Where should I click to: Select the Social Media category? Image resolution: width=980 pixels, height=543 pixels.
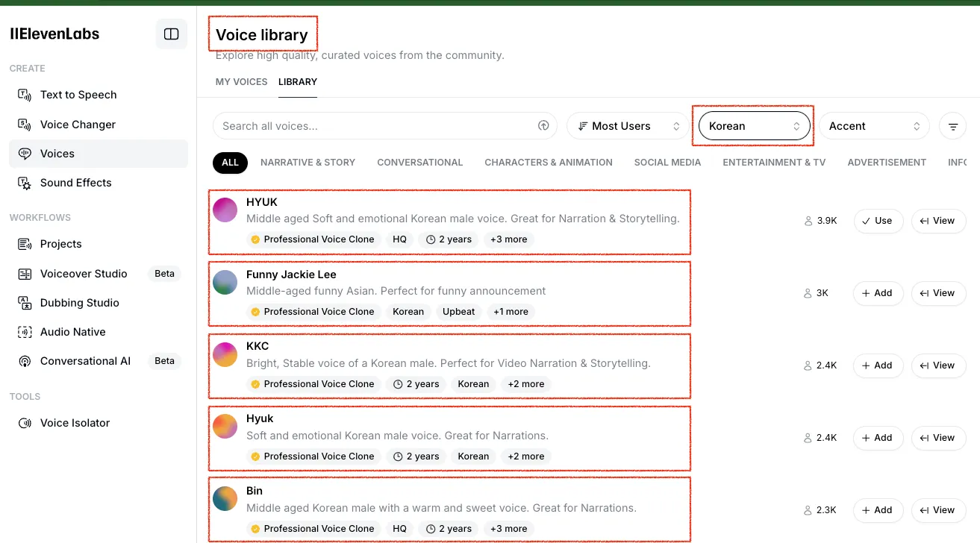[667, 163]
